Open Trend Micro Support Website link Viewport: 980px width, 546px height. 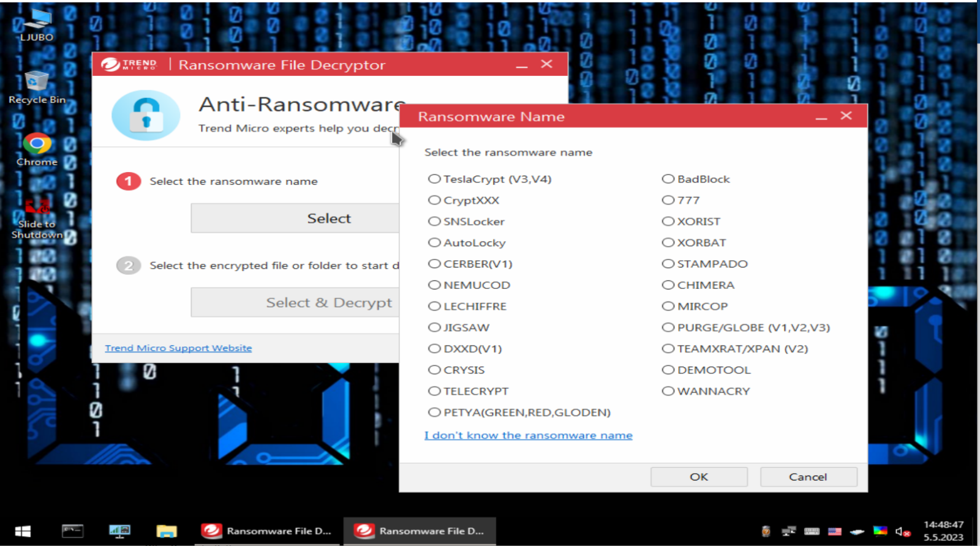click(178, 348)
